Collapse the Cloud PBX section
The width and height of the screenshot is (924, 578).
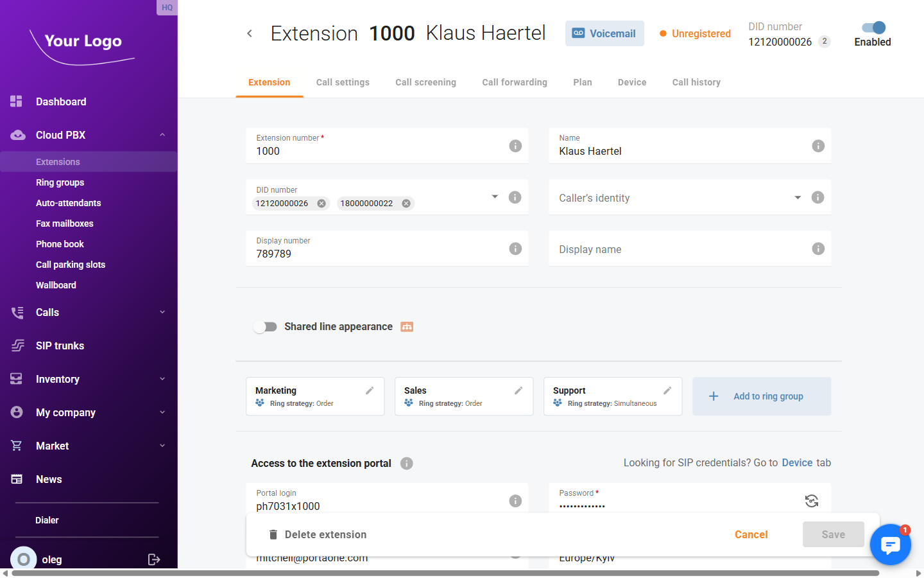162,135
